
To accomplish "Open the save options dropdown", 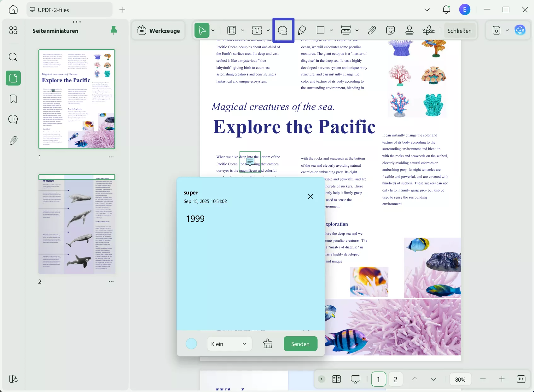I will pyautogui.click(x=507, y=30).
